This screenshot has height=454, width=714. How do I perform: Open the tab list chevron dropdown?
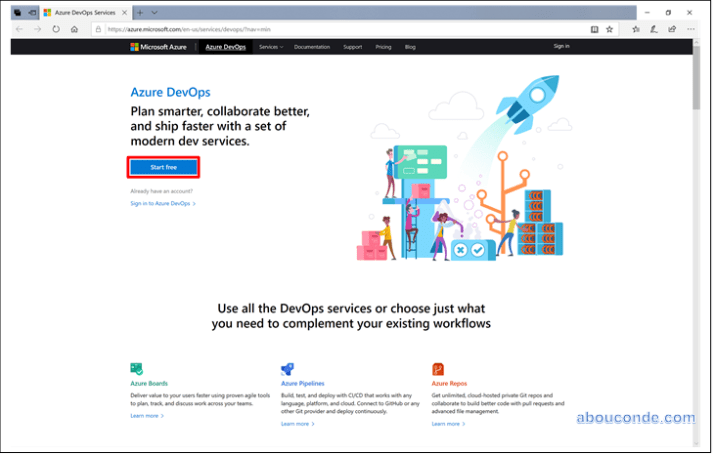coord(153,12)
